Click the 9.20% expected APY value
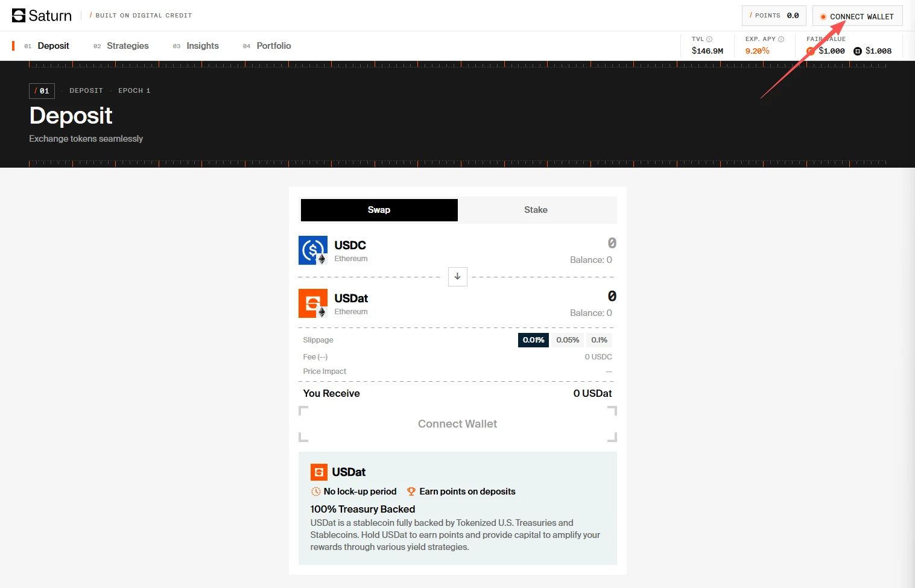The image size is (915, 588). [758, 51]
